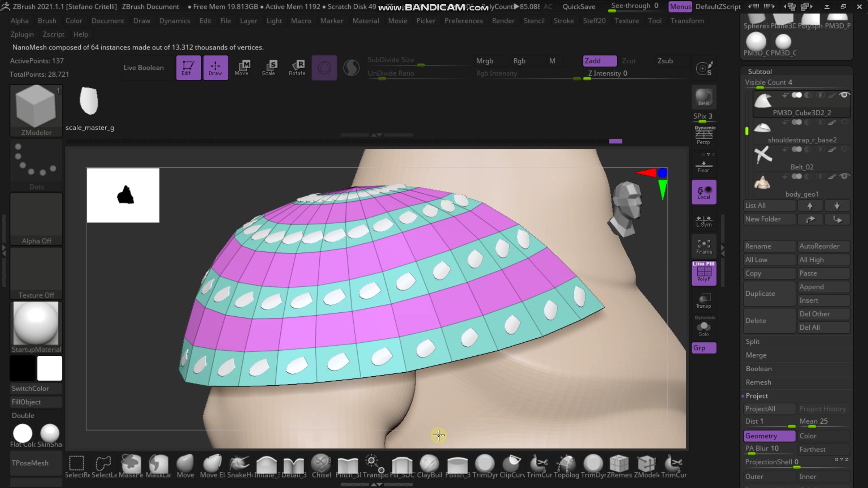Click the QuickSave button
Viewport: 868px width, 488px height.
point(579,7)
